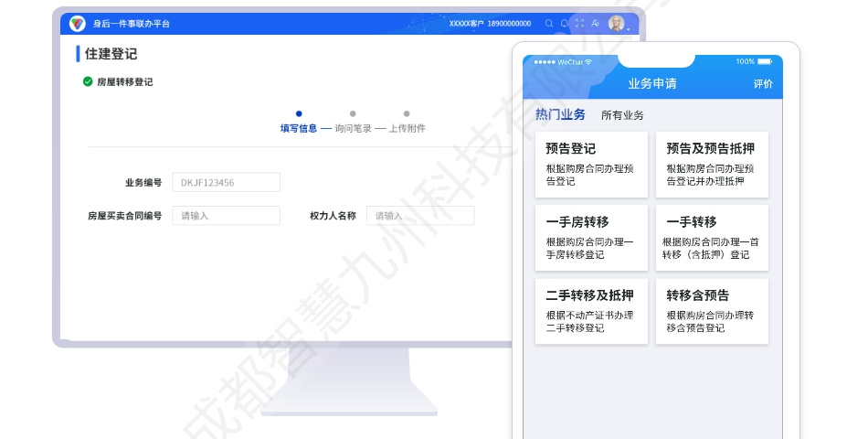Toggle fullscreen mode icon

tap(579, 24)
